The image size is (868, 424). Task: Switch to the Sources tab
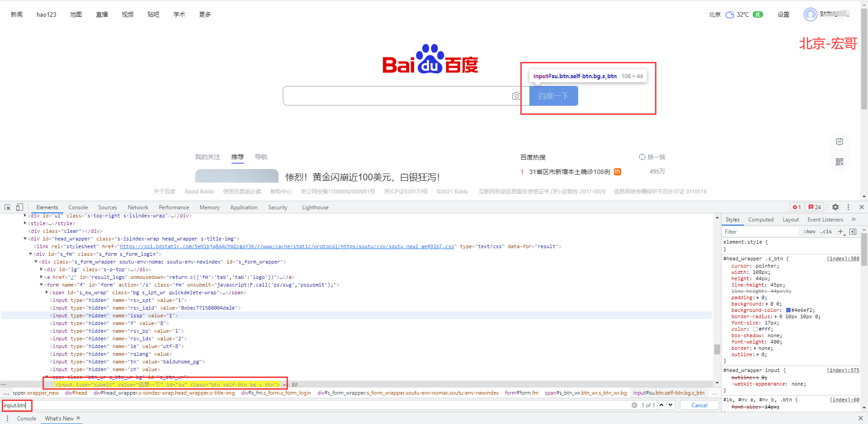[x=108, y=207]
